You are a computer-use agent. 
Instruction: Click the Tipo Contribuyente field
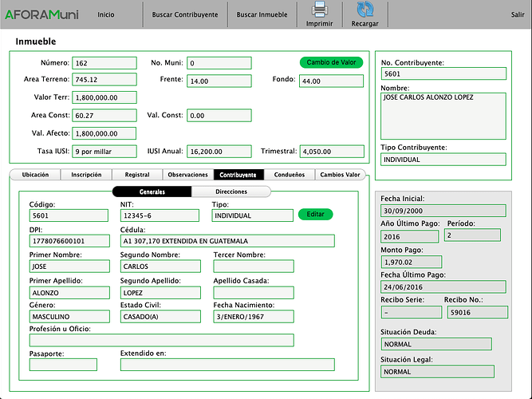coord(443,160)
